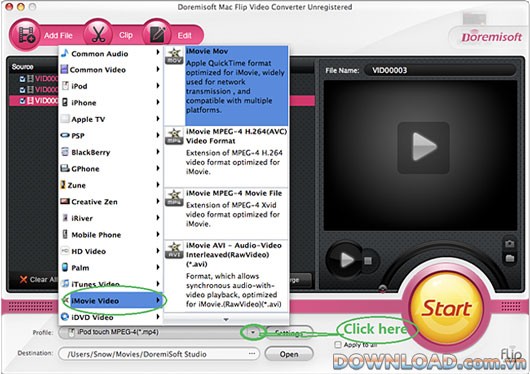Click the destination path browse dots

(x=252, y=354)
